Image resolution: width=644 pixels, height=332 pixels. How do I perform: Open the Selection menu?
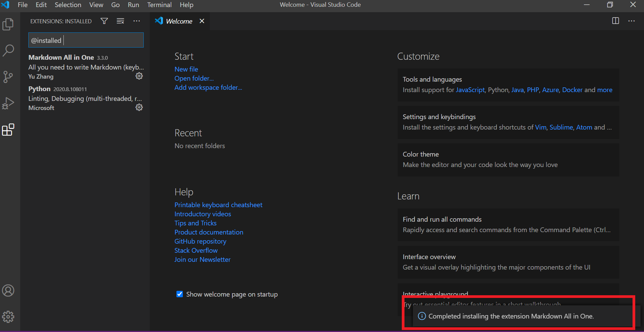tap(68, 5)
